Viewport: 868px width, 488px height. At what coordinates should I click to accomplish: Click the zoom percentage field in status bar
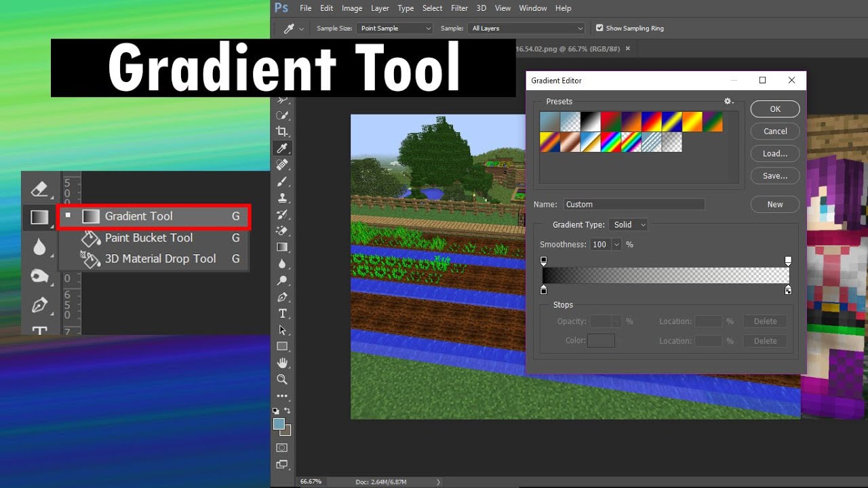[x=311, y=482]
